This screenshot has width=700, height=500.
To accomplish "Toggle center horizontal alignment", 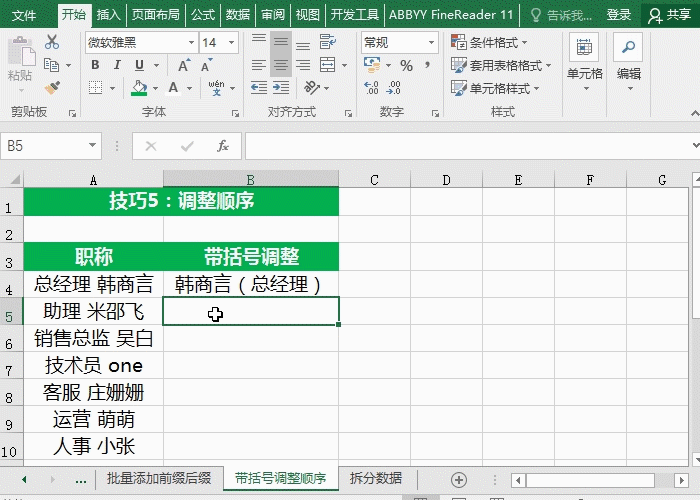I will tap(282, 65).
